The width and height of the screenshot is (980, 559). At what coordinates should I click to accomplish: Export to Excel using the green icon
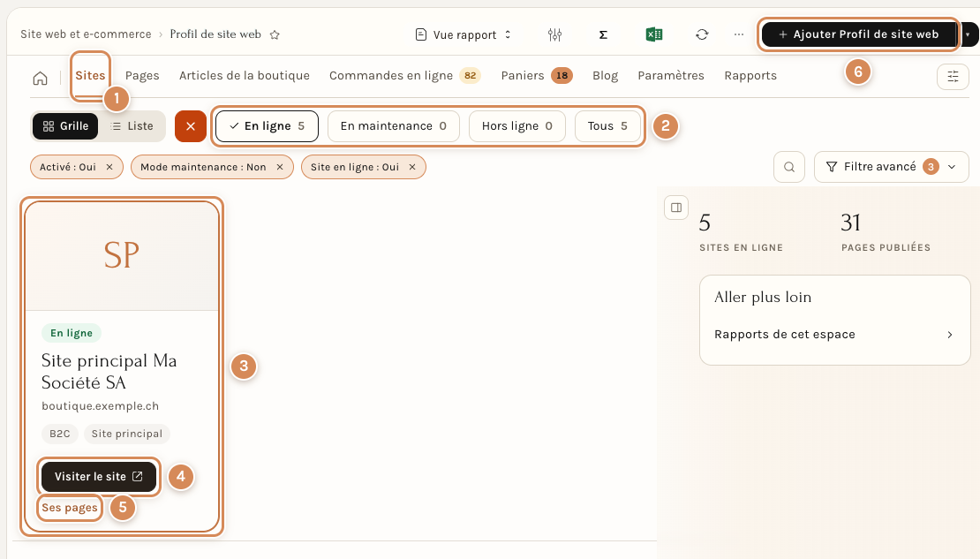tap(653, 34)
